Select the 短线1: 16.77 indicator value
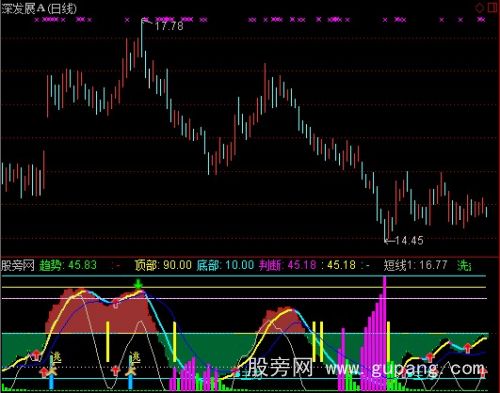Screen dimensions: 500x393 click(x=415, y=265)
